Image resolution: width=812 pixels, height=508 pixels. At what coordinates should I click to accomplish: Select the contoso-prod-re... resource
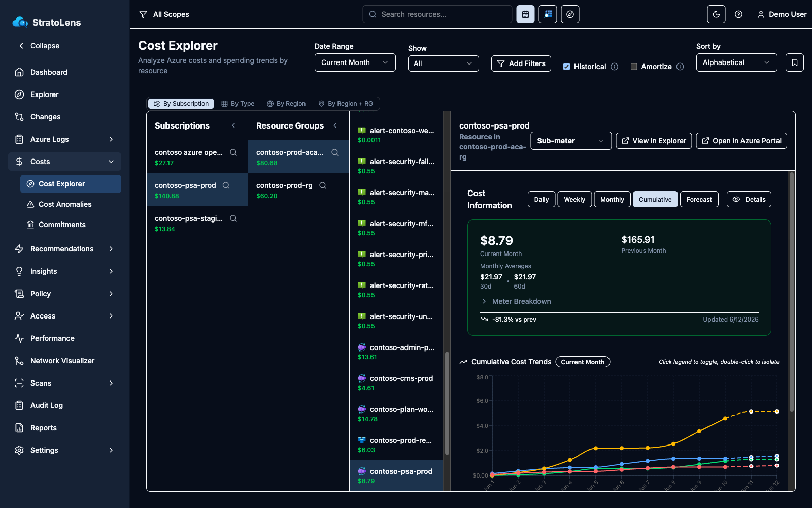(x=396, y=444)
